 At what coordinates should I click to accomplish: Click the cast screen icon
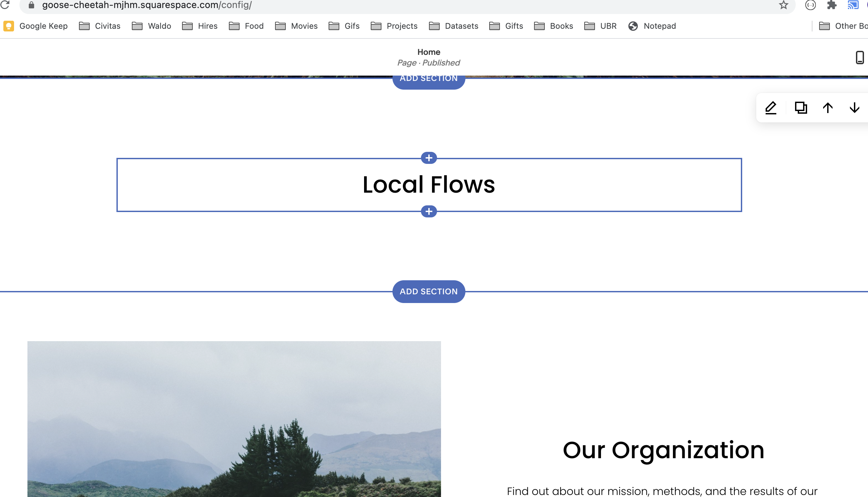(853, 5)
